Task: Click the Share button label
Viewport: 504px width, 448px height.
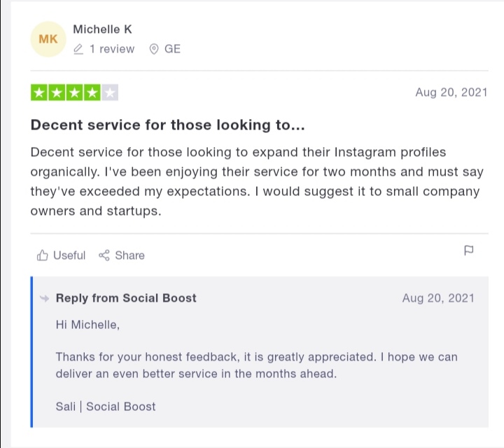Action: pos(130,255)
